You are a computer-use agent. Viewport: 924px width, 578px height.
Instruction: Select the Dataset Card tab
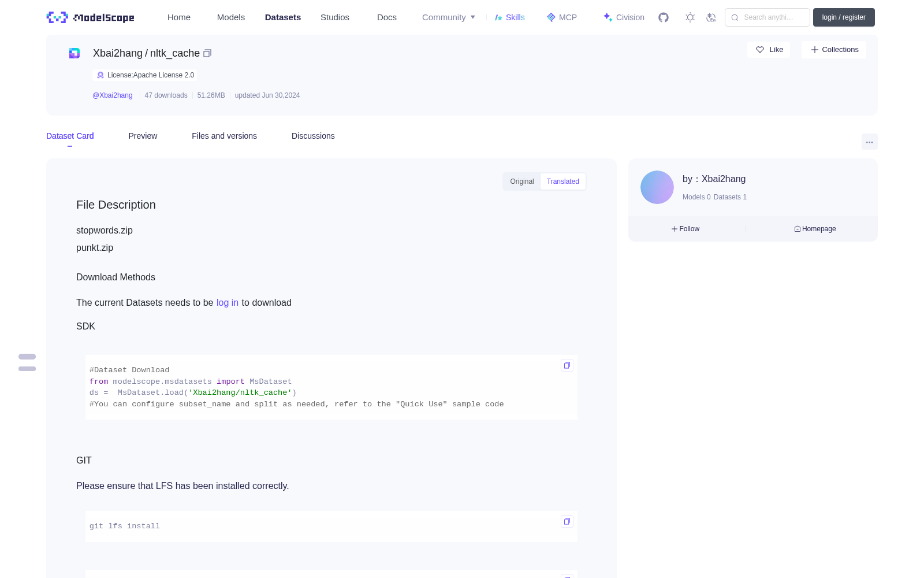70,136
